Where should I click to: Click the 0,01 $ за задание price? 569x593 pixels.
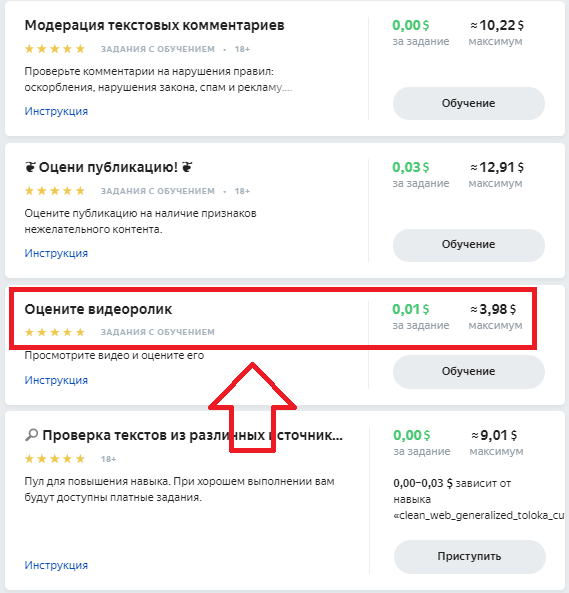(x=420, y=317)
